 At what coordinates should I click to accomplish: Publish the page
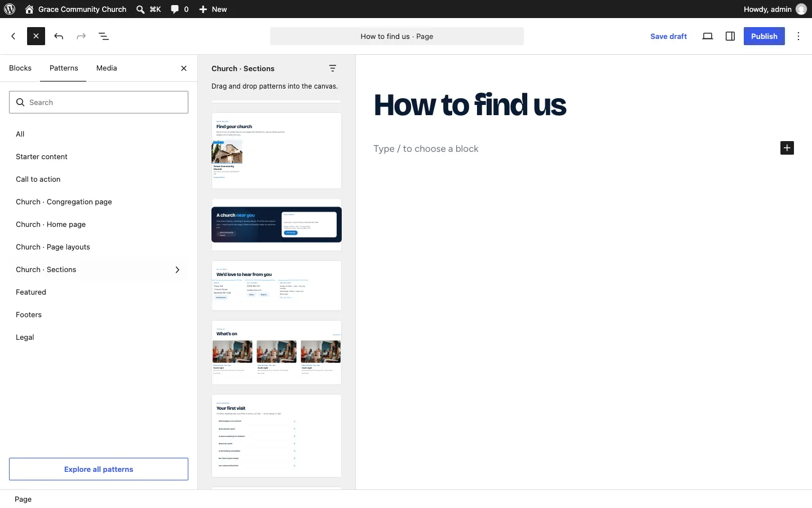(x=764, y=36)
